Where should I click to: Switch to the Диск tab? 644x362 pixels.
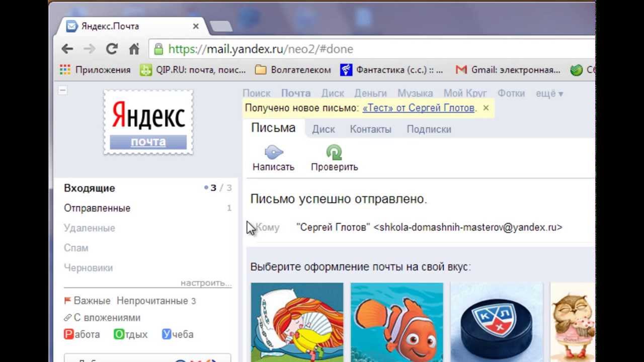point(324,129)
